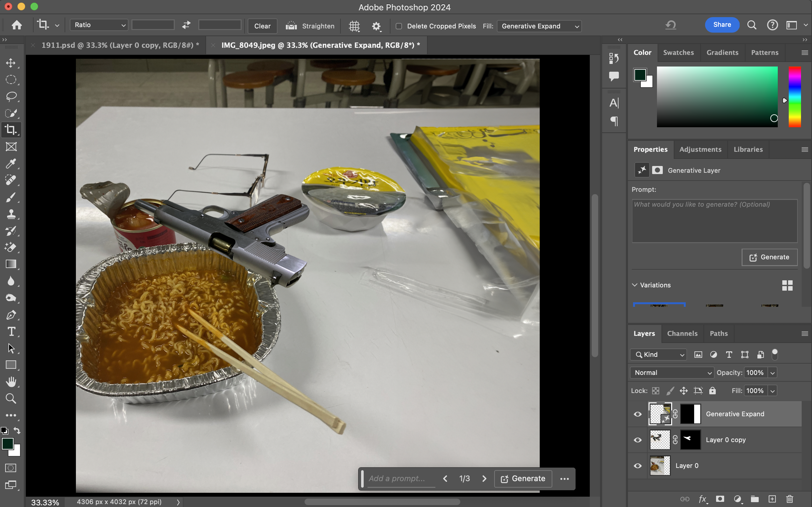Select the Hand tool
812x507 pixels.
(x=11, y=382)
